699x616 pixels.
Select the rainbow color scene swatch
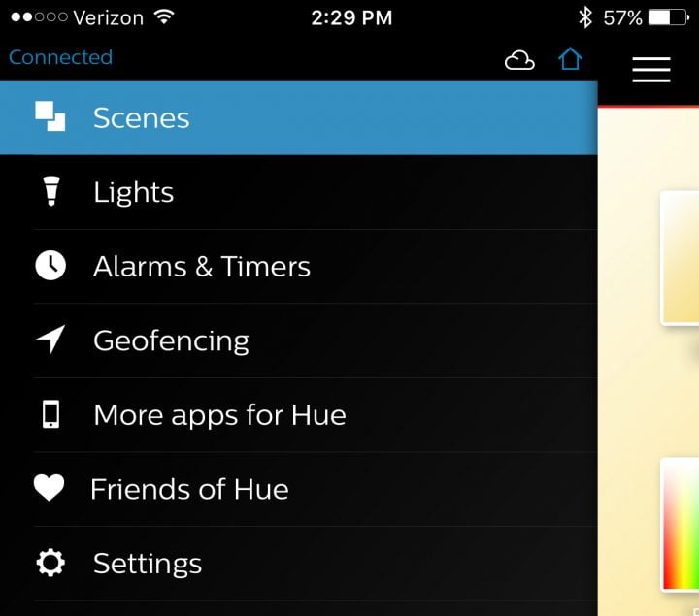coord(681,525)
